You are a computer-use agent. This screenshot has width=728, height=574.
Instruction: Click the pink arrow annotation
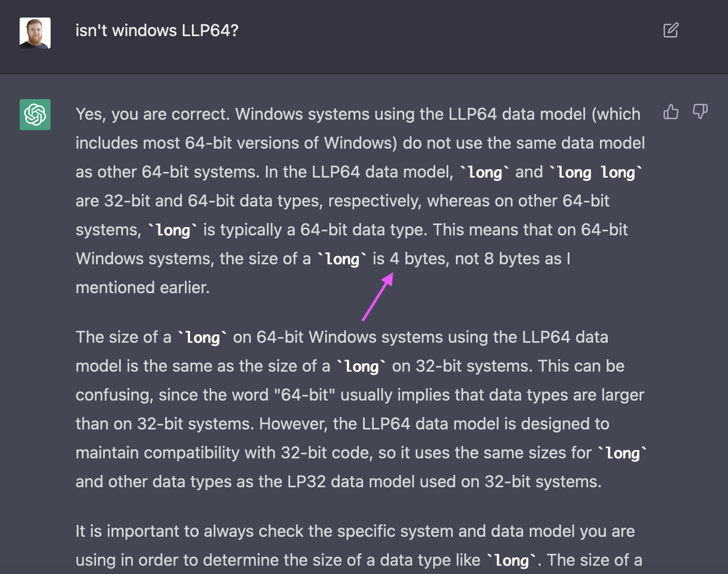(378, 297)
